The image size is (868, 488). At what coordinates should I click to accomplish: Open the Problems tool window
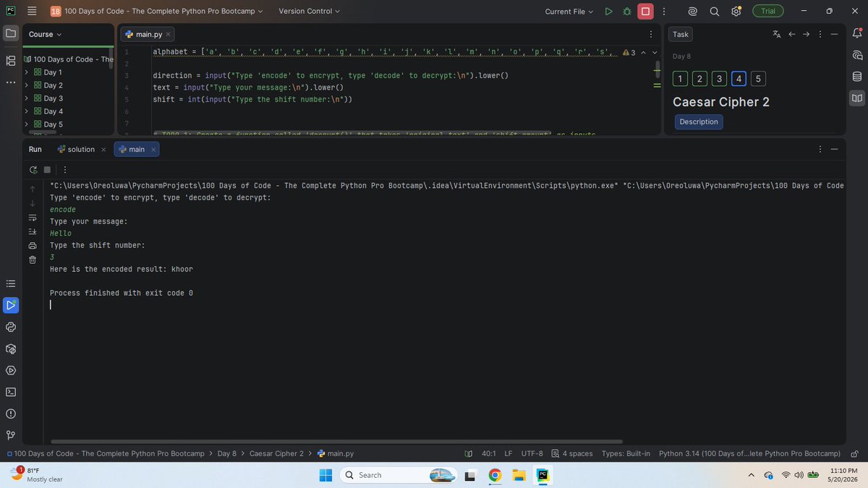pyautogui.click(x=11, y=414)
